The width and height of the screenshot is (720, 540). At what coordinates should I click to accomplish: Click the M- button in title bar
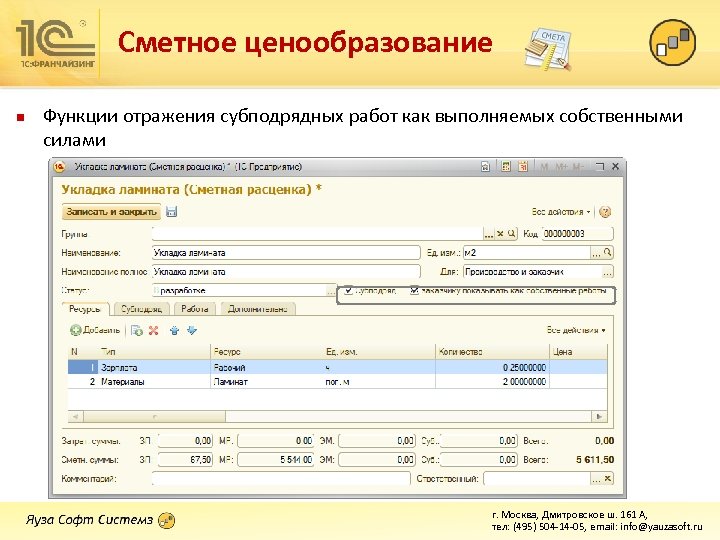[x=578, y=167]
